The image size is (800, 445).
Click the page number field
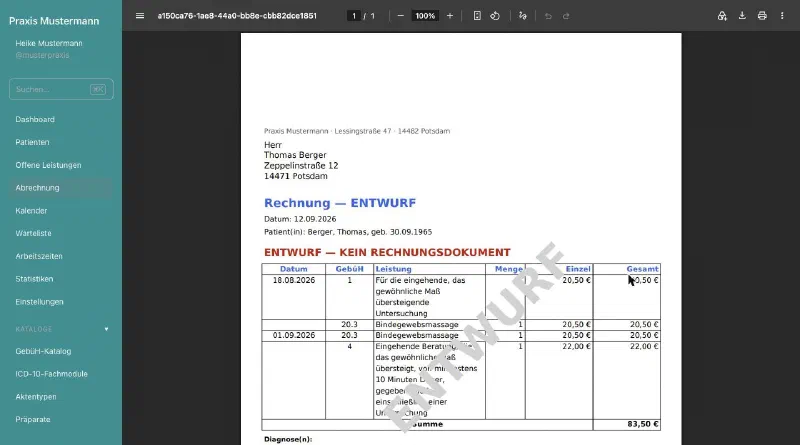click(x=354, y=16)
